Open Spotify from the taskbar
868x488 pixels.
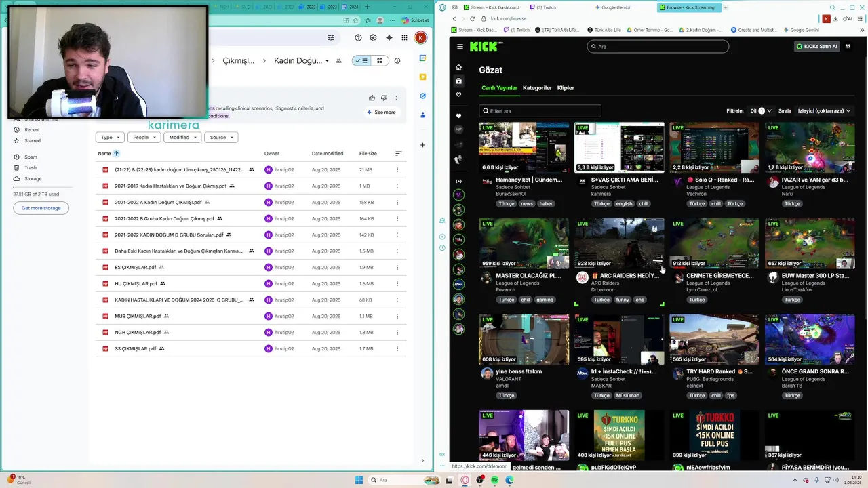[x=494, y=480]
